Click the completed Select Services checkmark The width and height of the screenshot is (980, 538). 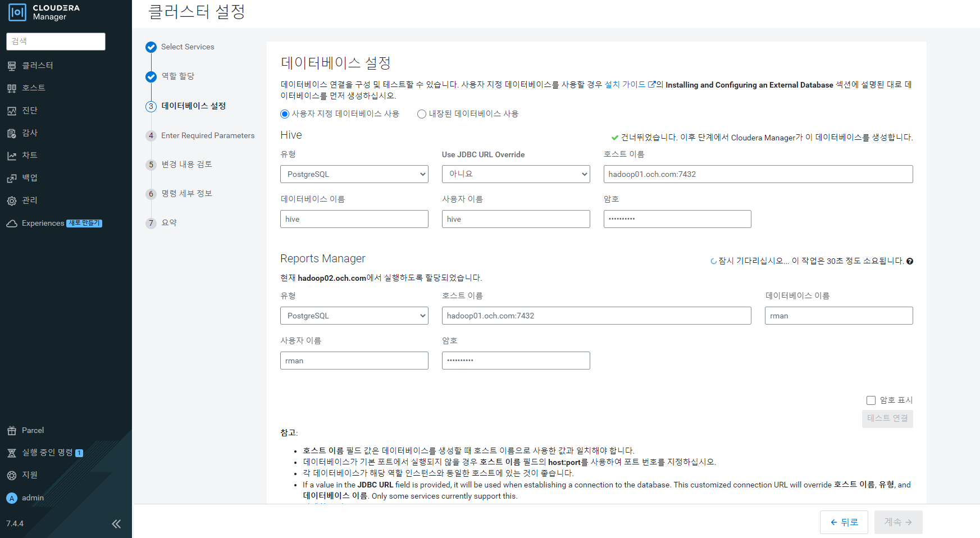151,47
